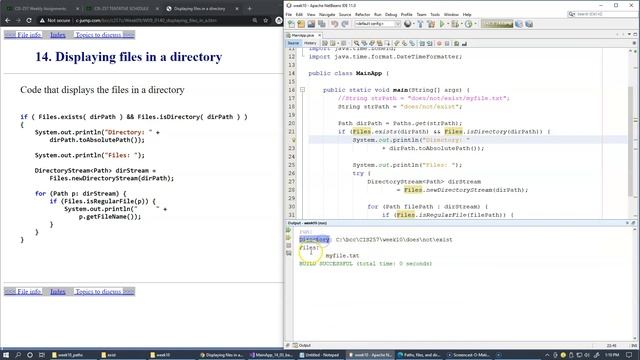Click the Output tab at bottom of NetBeans
Viewport: 640px width, 360px height.
coord(302,345)
